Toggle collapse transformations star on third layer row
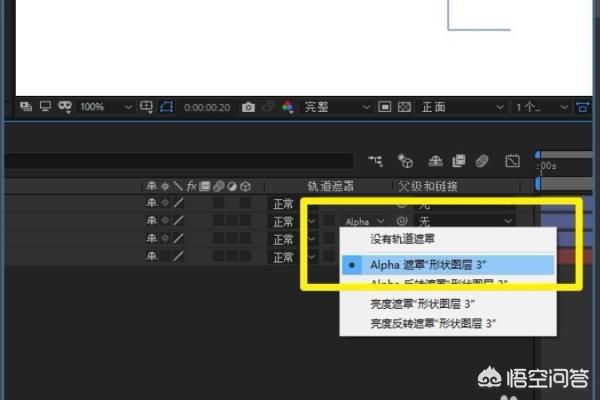Screen dimensions: 600x400 tap(165, 238)
